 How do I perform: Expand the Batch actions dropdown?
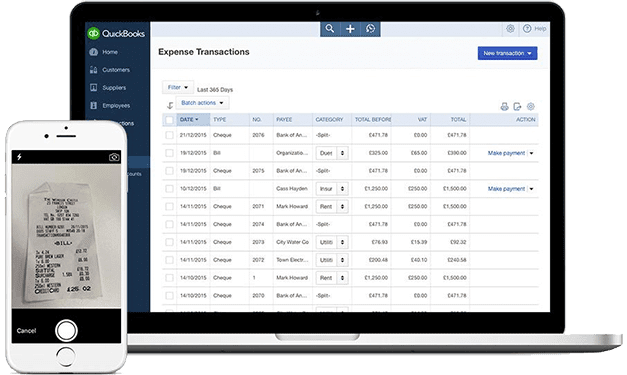click(x=202, y=103)
